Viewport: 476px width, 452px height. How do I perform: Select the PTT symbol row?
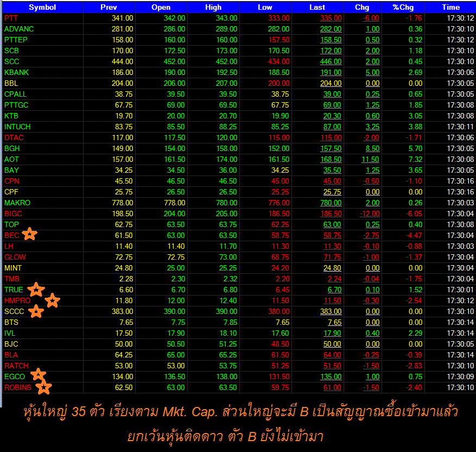point(239,18)
